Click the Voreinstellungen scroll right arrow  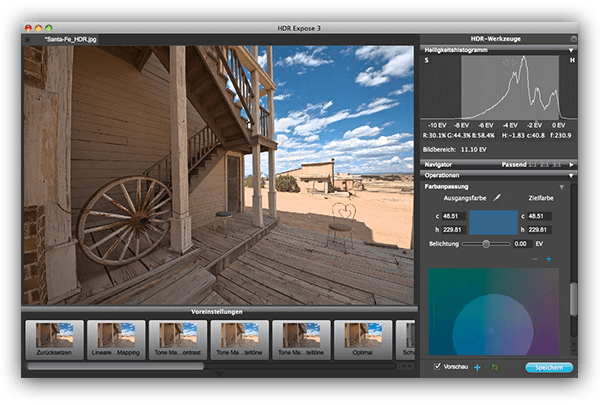(410, 367)
